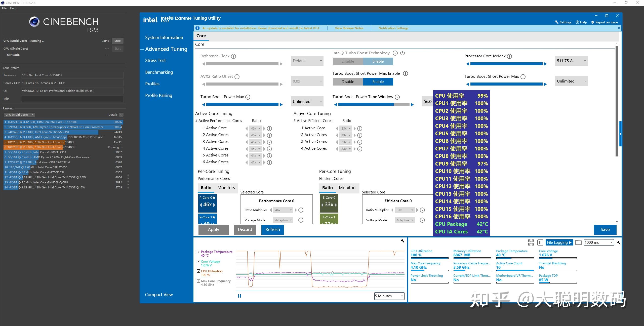Open the log file folder icon
Viewport: 644px width, 326px height.
578,242
